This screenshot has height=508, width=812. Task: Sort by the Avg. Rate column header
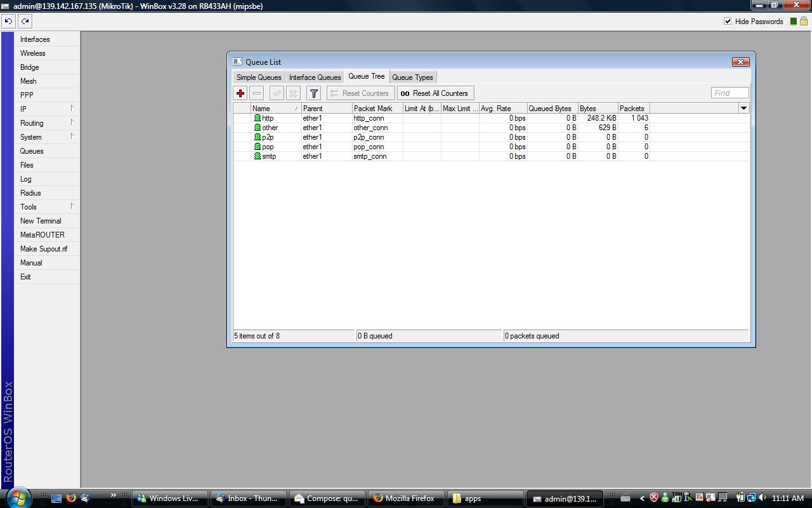click(503, 109)
